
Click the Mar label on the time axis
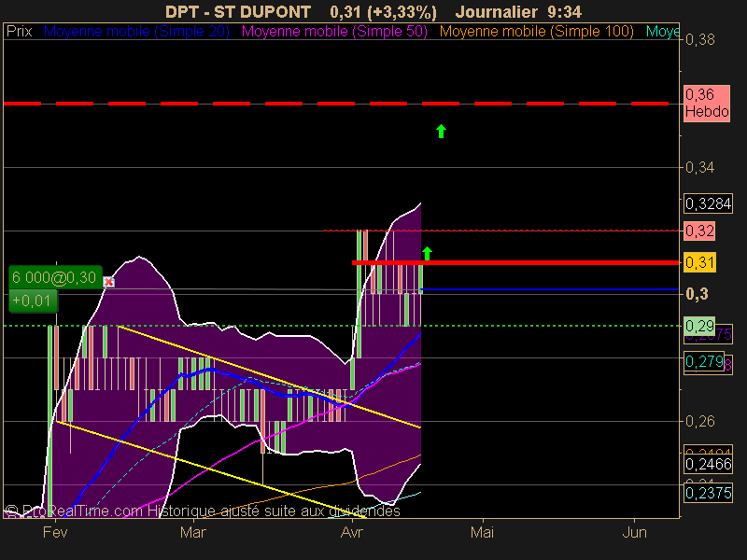tap(193, 532)
